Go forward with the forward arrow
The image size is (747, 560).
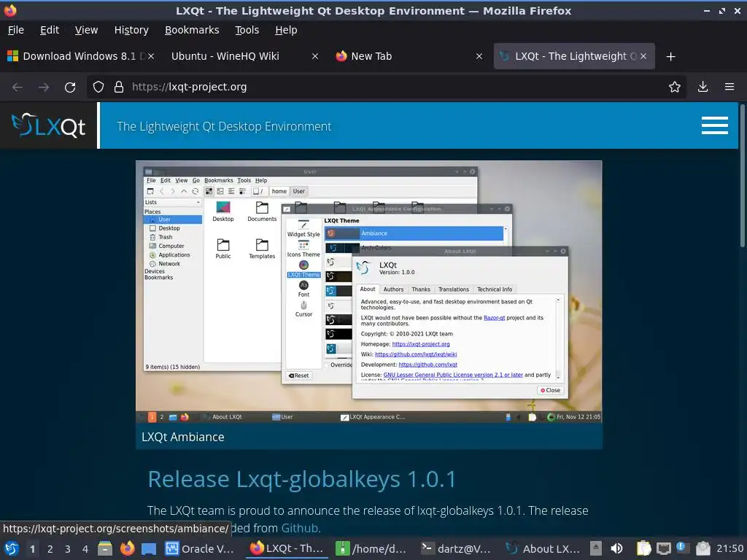pos(44,87)
